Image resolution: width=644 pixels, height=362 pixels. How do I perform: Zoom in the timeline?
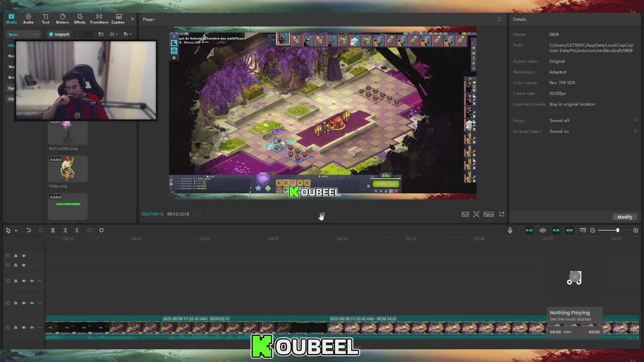635,230
